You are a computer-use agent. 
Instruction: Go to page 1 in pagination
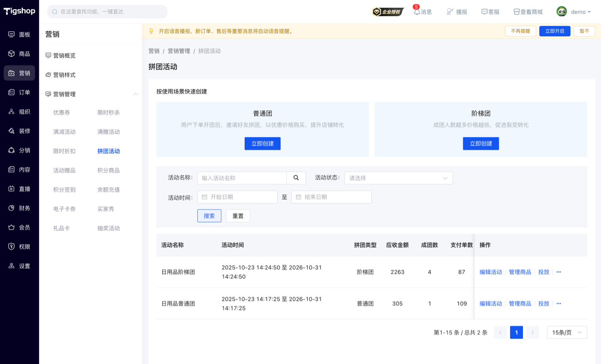[x=517, y=332]
